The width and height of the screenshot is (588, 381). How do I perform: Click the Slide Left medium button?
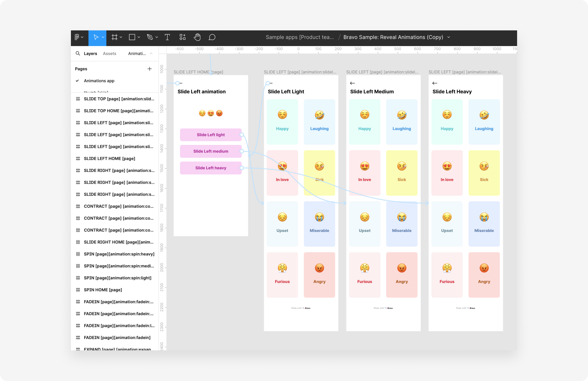(x=211, y=151)
